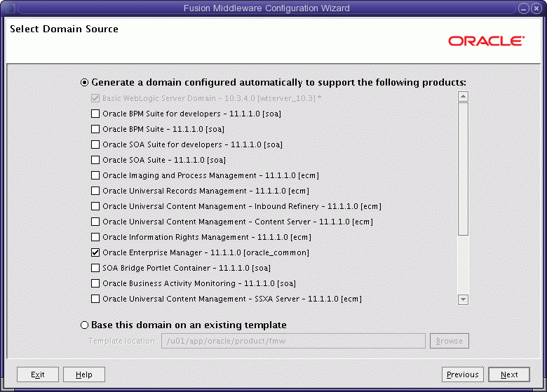547x392 pixels.
Task: Check Oracle SOA Suite for developers checkbox
Action: point(95,144)
